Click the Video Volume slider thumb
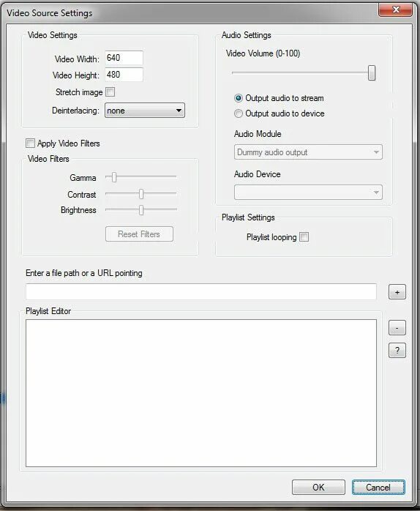This screenshot has width=420, height=511. (372, 73)
